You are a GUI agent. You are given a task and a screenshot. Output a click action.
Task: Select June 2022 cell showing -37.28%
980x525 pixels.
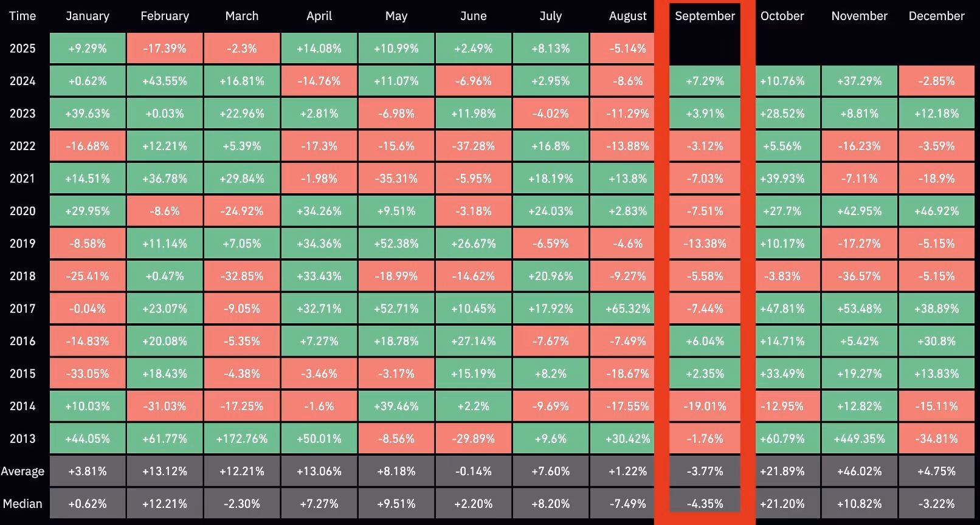pos(474,146)
